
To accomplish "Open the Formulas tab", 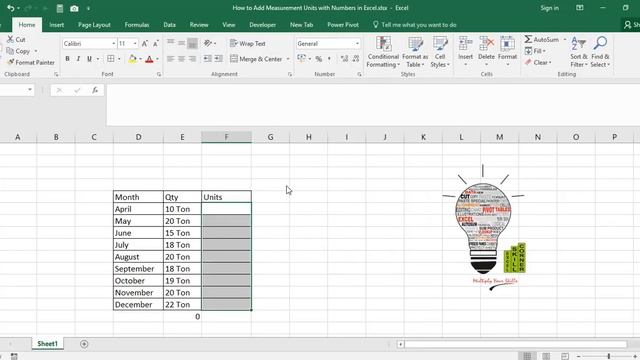I will [x=137, y=25].
